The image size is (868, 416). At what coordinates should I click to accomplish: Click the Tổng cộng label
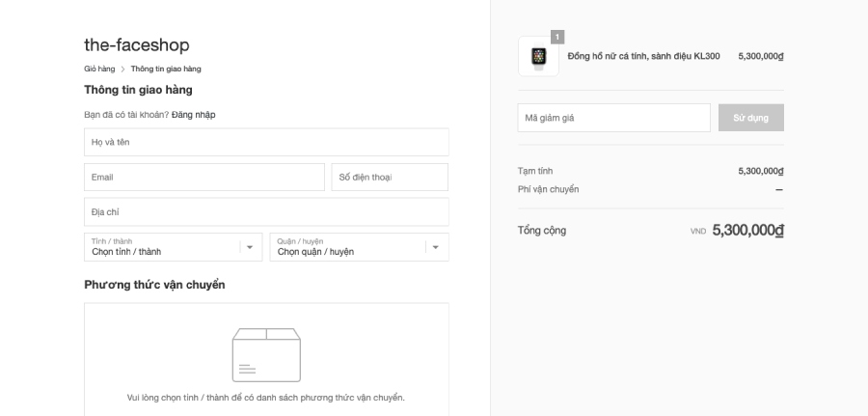(542, 231)
